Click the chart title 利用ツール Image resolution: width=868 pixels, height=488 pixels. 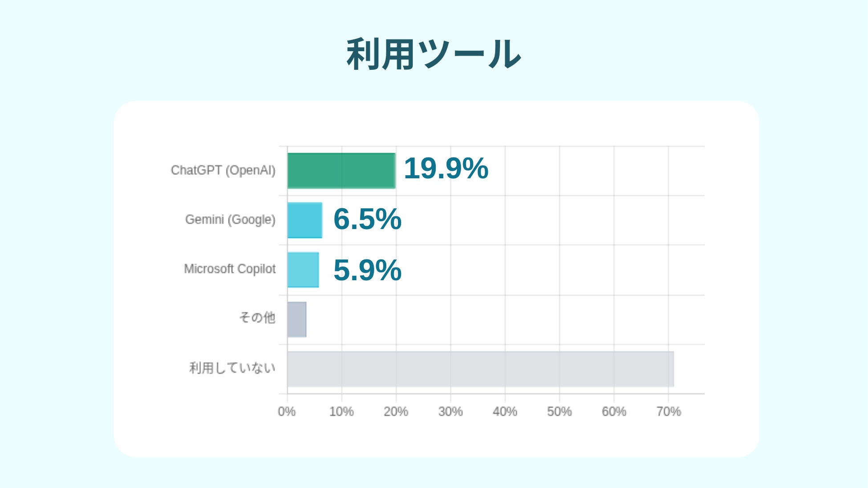434,54
